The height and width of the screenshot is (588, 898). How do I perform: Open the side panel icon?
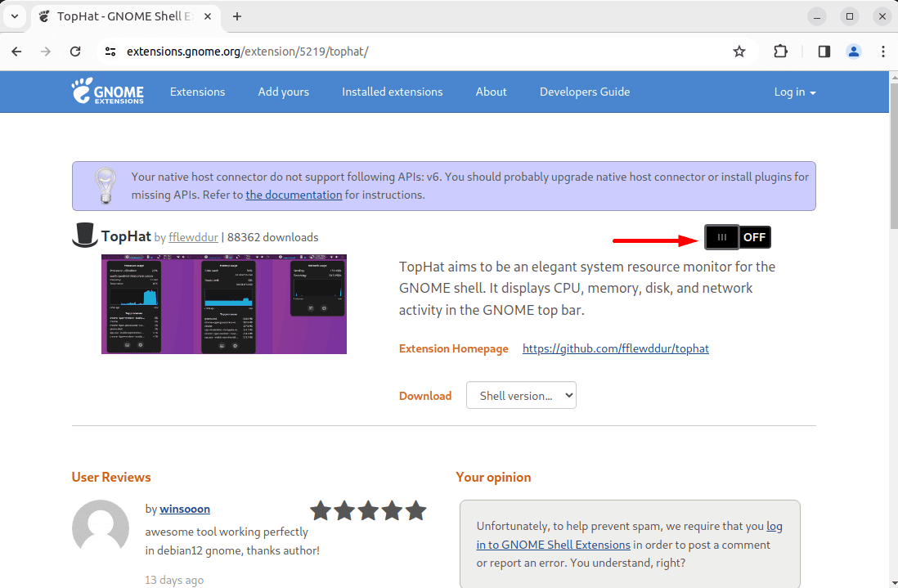[x=824, y=52]
